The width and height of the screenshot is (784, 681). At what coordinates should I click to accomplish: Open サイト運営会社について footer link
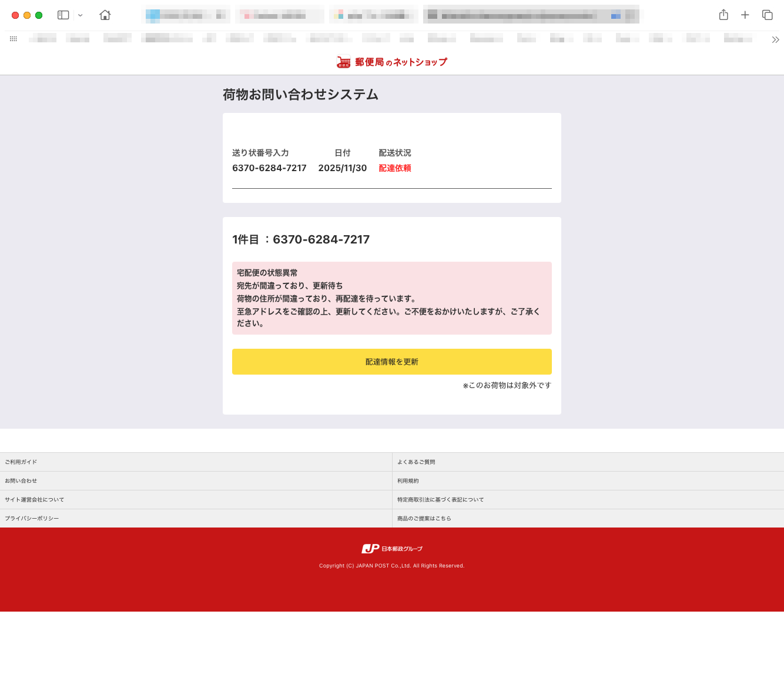[x=35, y=500]
